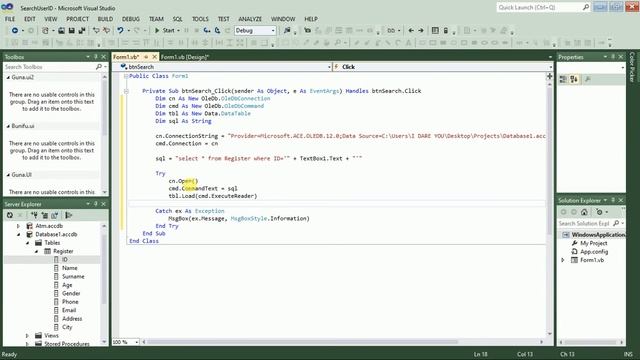Open the EDIT menu
The width and height of the screenshot is (640, 360).
pos(29,19)
